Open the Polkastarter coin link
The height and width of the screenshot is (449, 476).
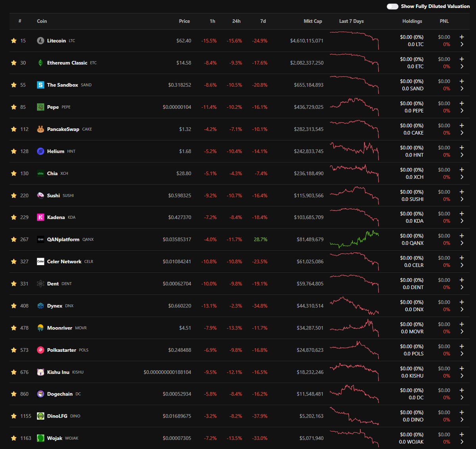coord(61,350)
